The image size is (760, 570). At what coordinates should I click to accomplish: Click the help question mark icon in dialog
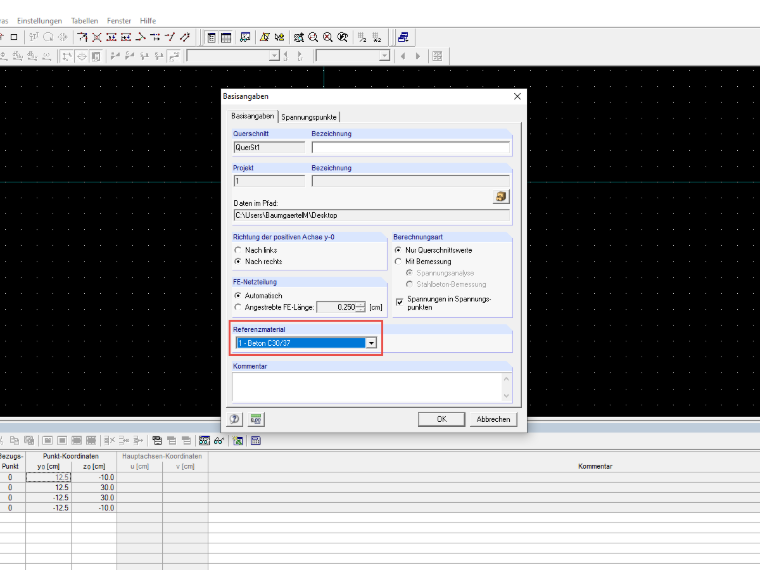pyautogui.click(x=235, y=419)
